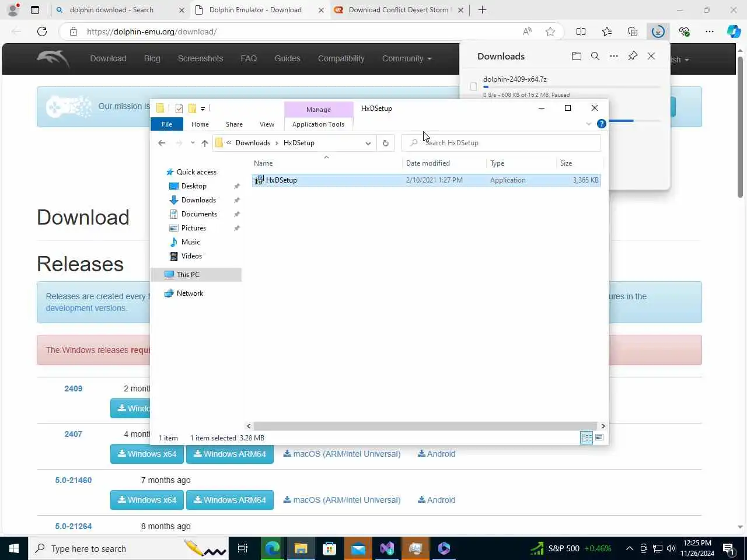Select the HxDSetup application file

tap(426, 180)
